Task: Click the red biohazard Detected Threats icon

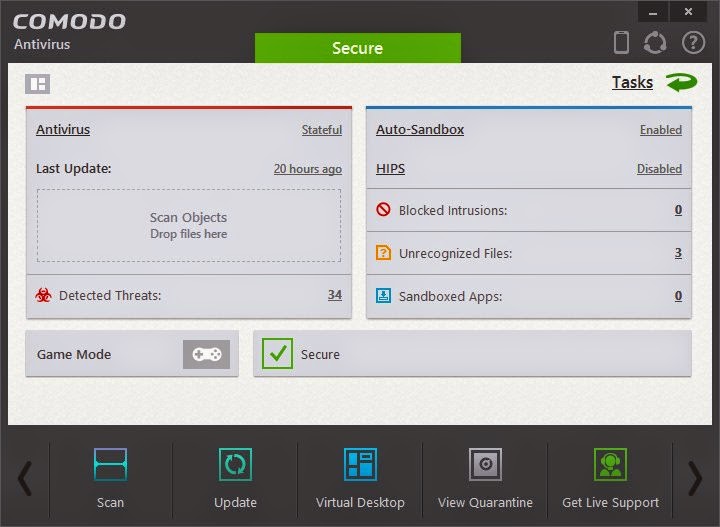Action: (x=43, y=295)
